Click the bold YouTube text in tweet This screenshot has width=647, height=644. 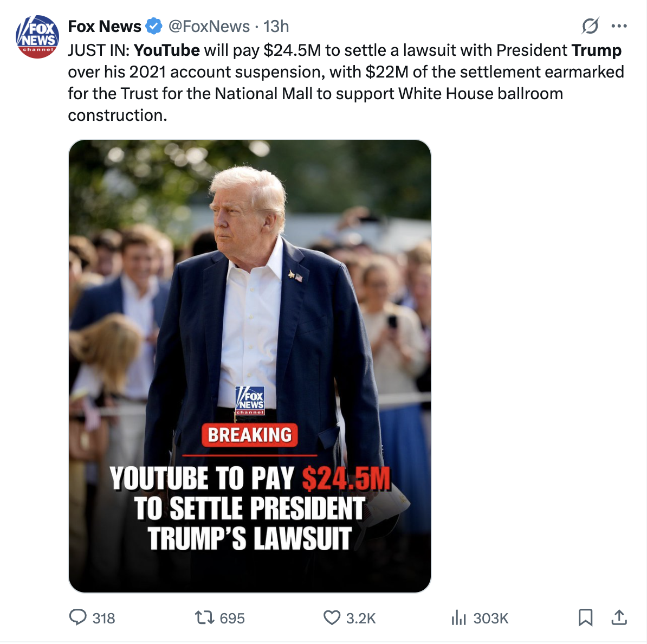[x=167, y=50]
